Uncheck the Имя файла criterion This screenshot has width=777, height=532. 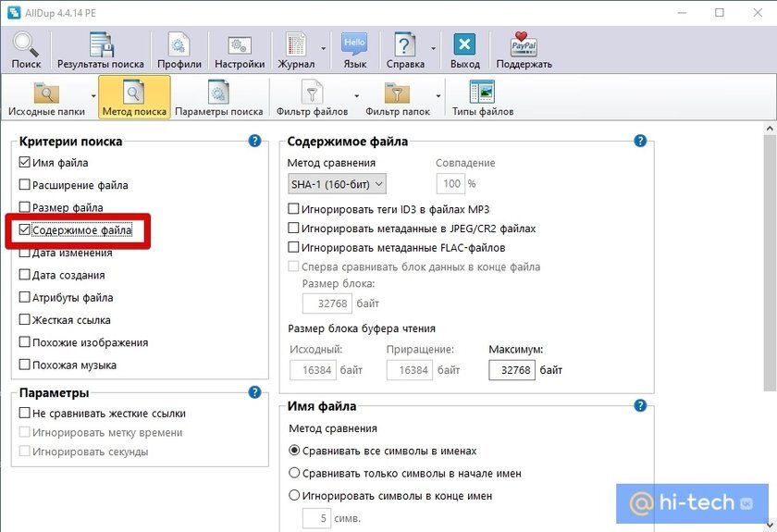[24, 162]
